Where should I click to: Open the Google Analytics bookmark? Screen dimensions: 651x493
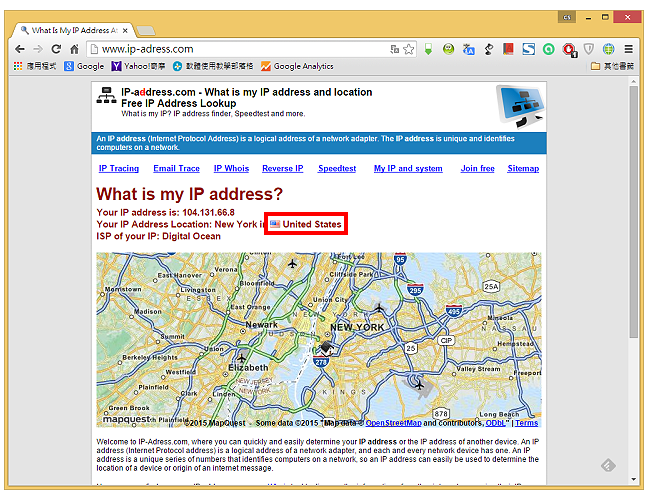pyautogui.click(x=297, y=66)
